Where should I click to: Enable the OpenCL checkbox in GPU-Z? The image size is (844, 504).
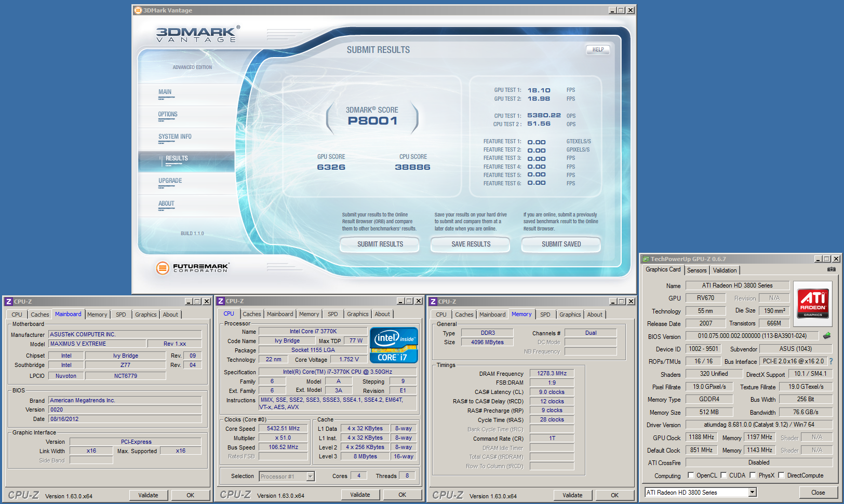pos(691,475)
